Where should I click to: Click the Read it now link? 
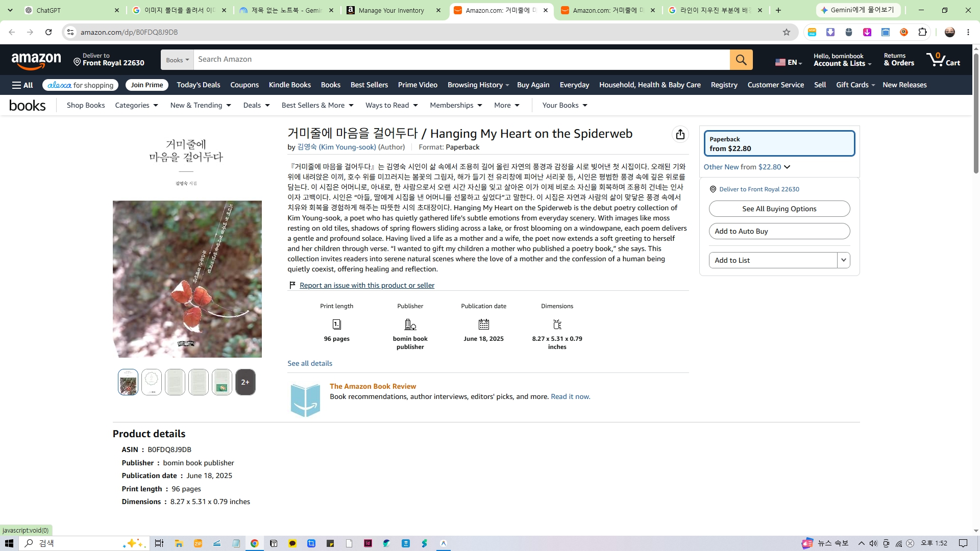pos(570,397)
